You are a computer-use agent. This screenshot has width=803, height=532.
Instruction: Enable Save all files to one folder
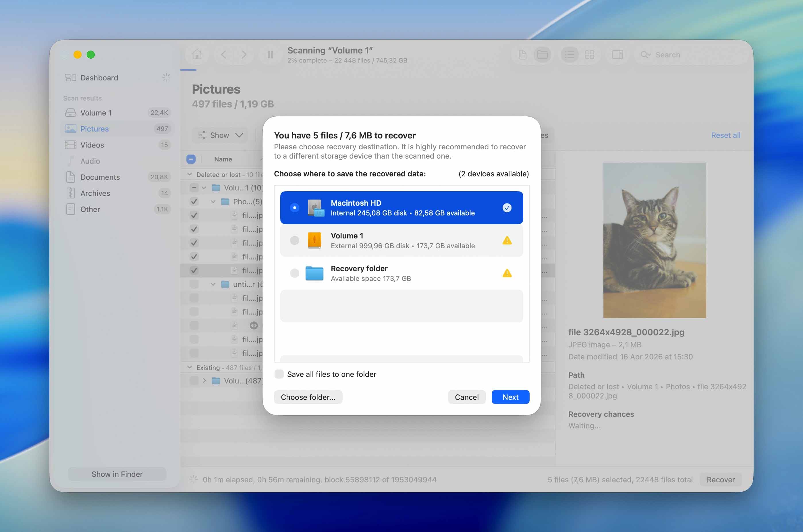coord(279,374)
